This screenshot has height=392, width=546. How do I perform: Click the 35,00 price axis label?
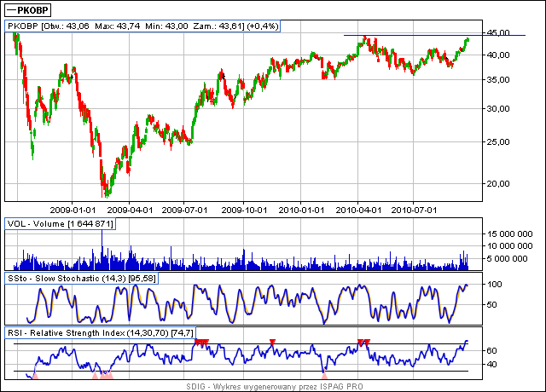pyautogui.click(x=498, y=79)
